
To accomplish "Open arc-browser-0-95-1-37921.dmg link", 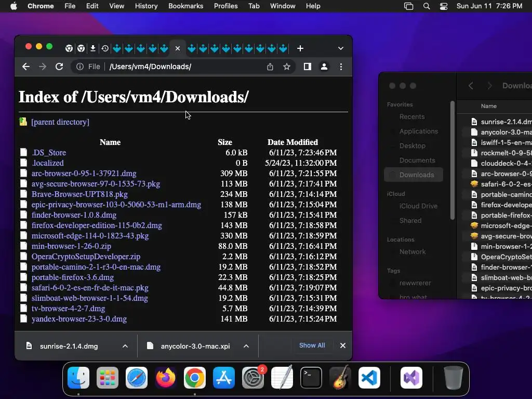I will (84, 174).
